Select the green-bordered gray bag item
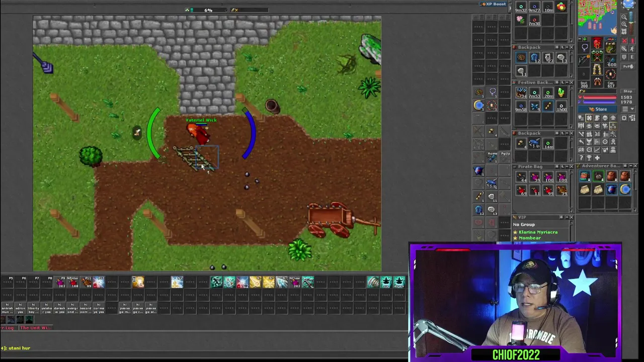The width and height of the screenshot is (644, 362). [598, 176]
